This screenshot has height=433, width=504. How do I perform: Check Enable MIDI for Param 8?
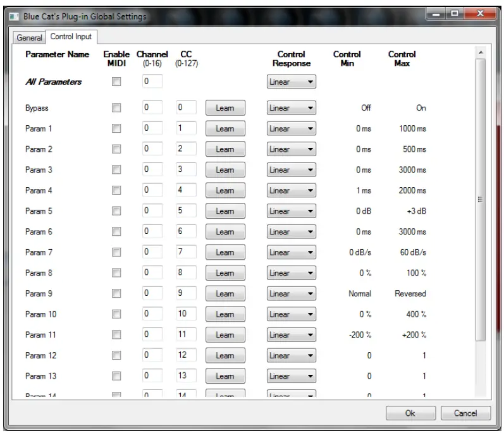pyautogui.click(x=116, y=272)
